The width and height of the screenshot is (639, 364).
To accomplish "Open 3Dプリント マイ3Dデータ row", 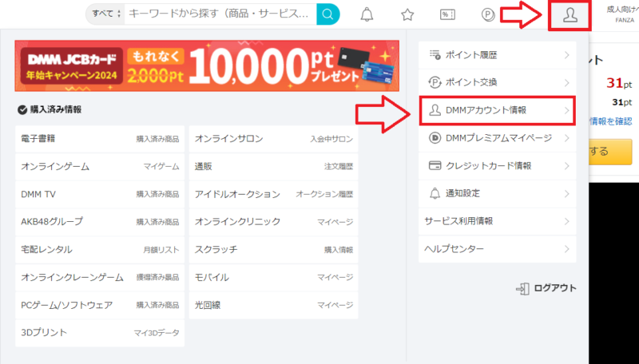I will tap(100, 333).
